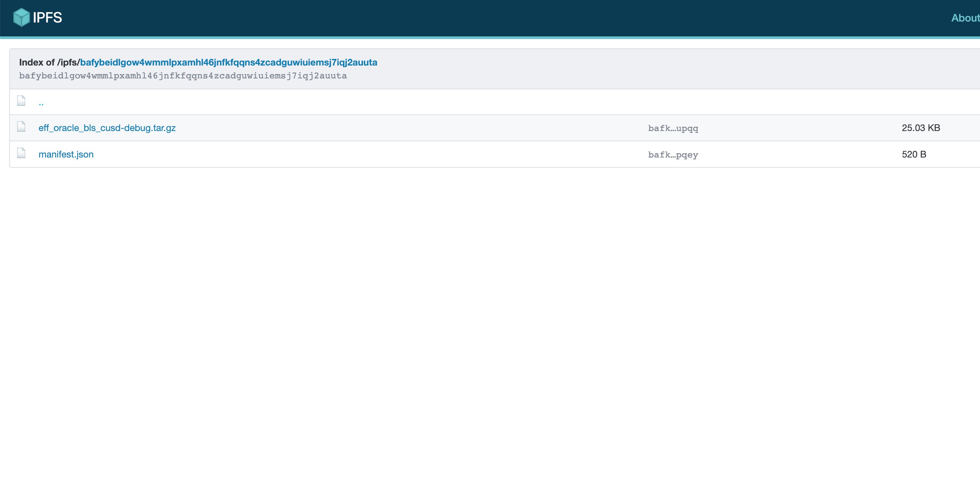The height and width of the screenshot is (497, 980).
Task: Select the monospace CID text below heading
Action: pos(183,76)
